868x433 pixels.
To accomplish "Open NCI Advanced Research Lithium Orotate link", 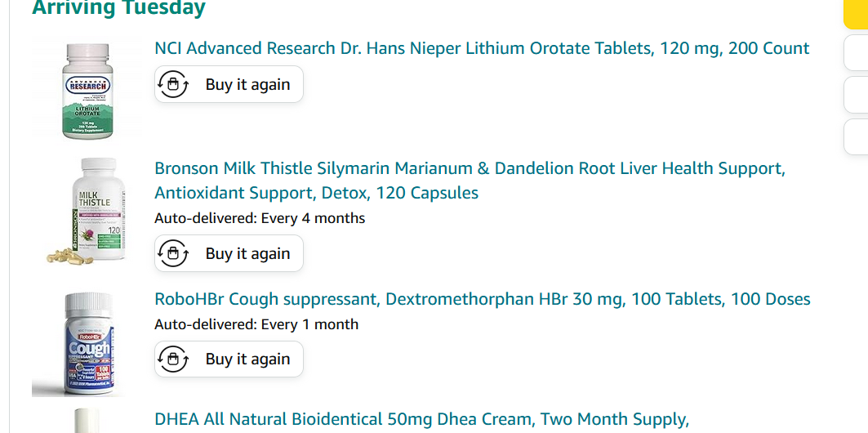I will (482, 48).
